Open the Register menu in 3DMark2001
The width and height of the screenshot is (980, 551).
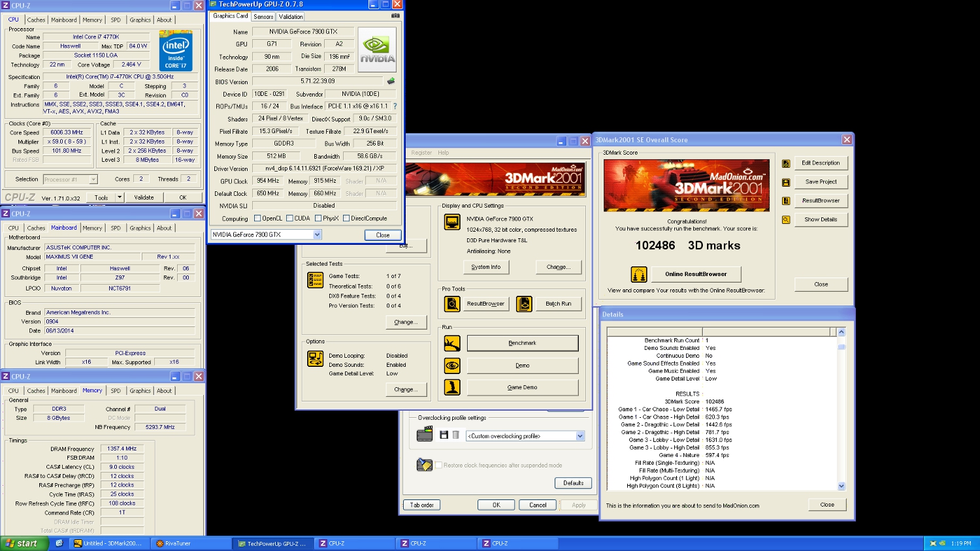[421, 153]
